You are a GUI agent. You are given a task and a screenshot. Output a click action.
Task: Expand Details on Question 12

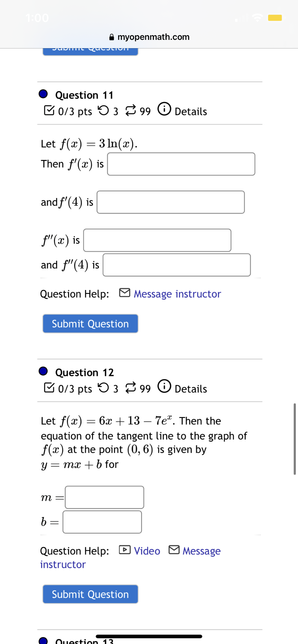(190, 389)
